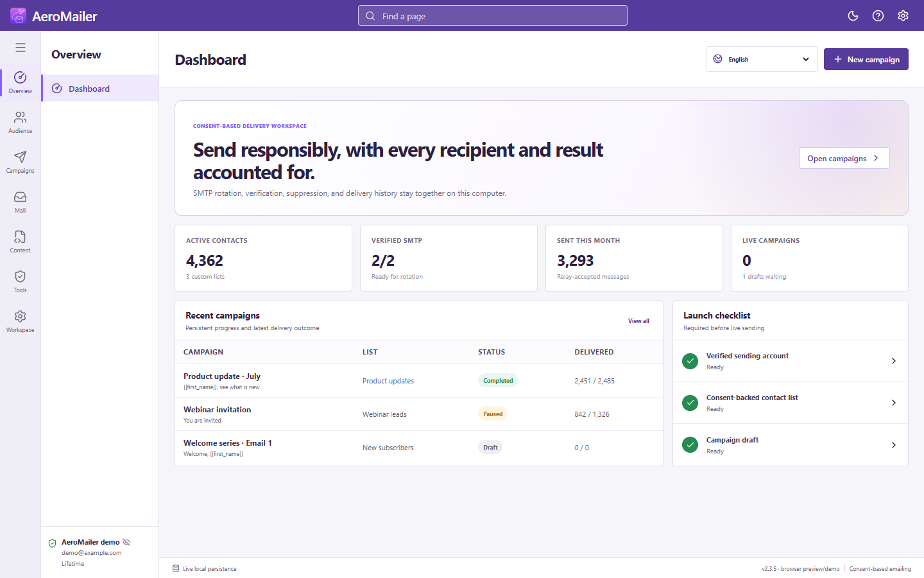The height and width of the screenshot is (578, 924).
Task: Go to Overview in the sidebar
Action: (21, 83)
